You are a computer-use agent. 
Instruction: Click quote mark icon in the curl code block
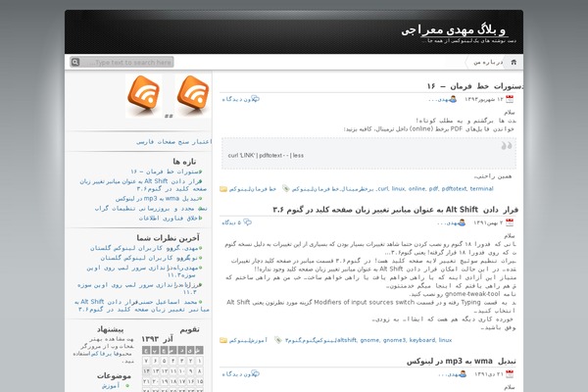pyautogui.click(x=507, y=146)
